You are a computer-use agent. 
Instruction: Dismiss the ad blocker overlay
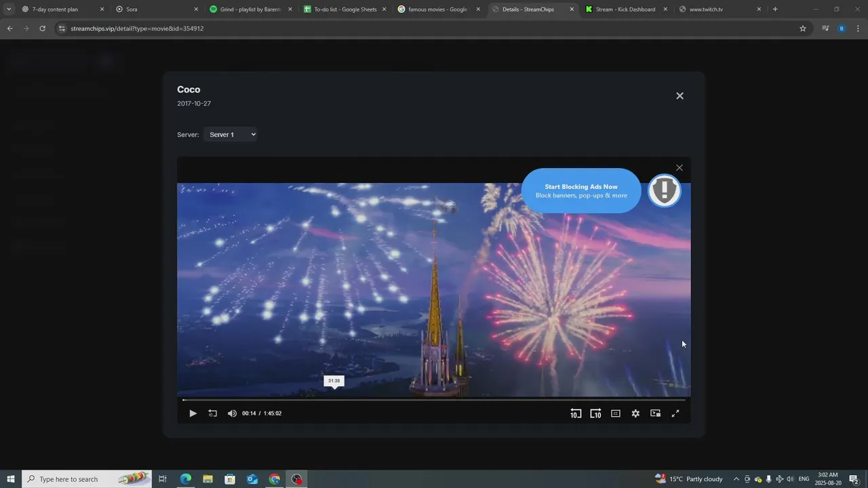coord(679,167)
